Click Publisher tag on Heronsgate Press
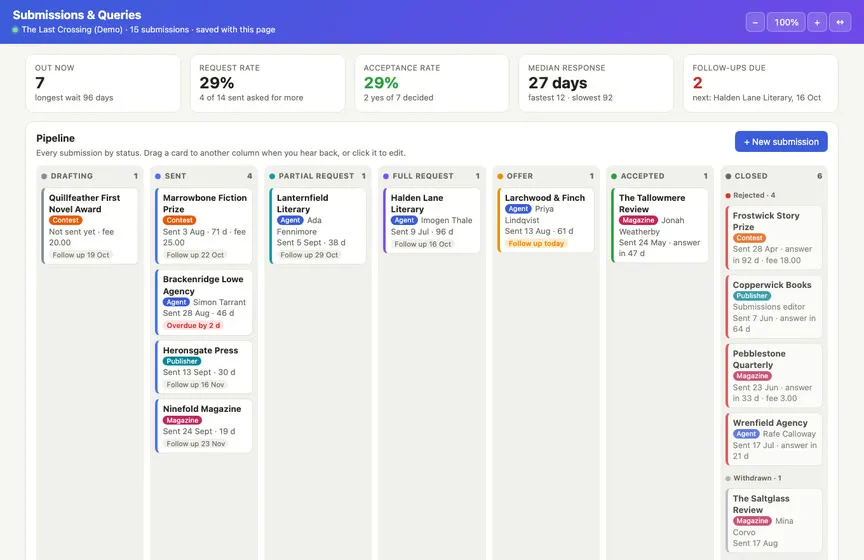Screen dimensions: 864x560 [x=182, y=361]
